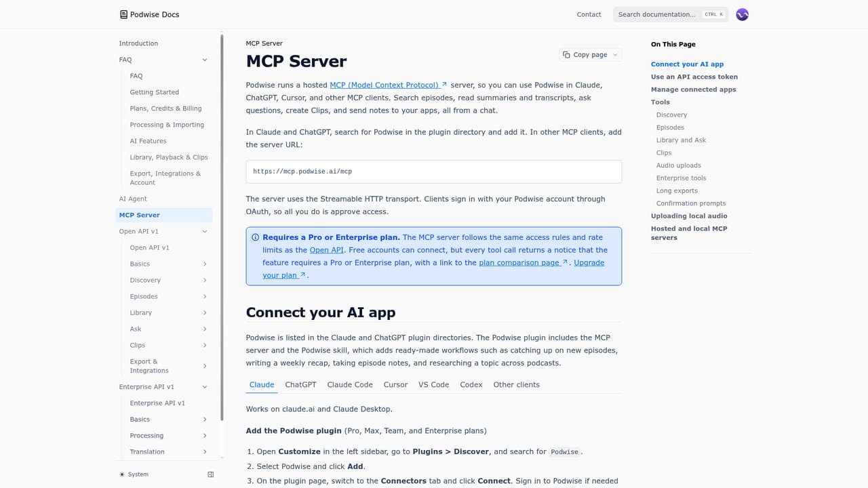The width and height of the screenshot is (868, 488).
Task: Jump to Confirmation prompts in page outline
Action: coord(691,203)
